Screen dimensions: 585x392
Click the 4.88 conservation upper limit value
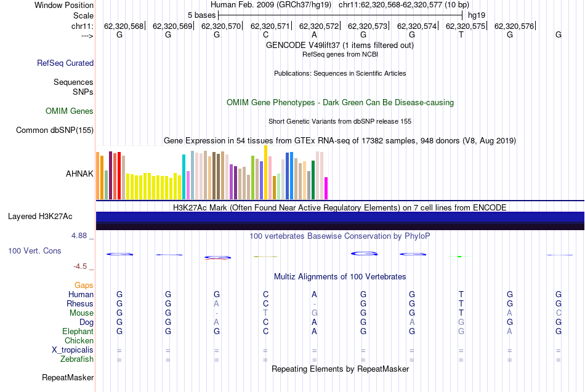[x=79, y=236]
